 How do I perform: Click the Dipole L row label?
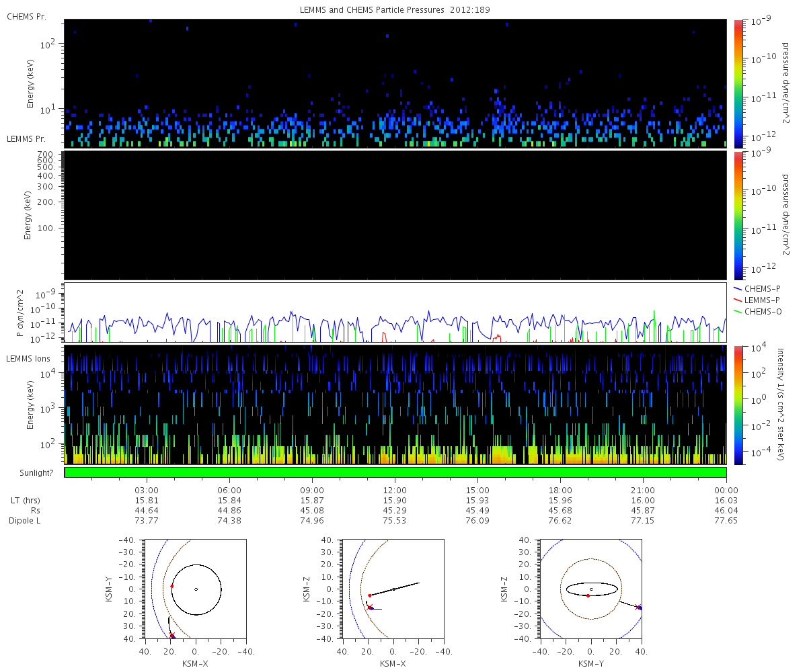[25, 521]
